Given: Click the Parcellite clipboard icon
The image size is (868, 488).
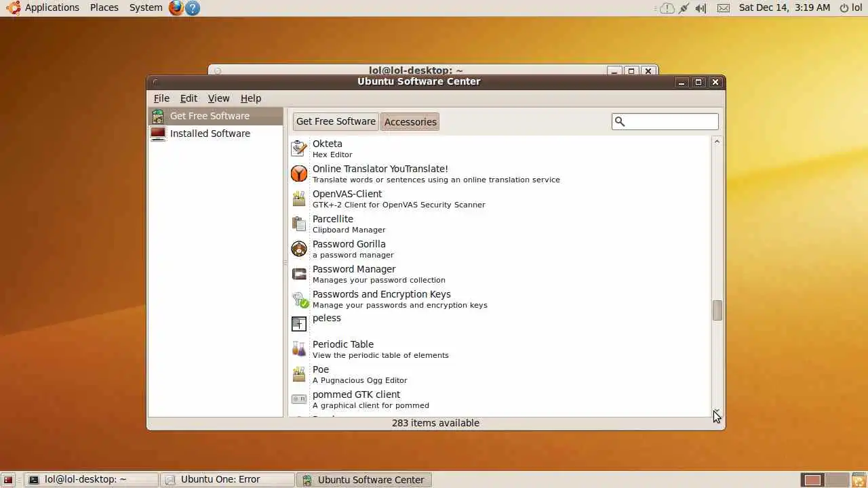Looking at the screenshot, I should point(299,224).
